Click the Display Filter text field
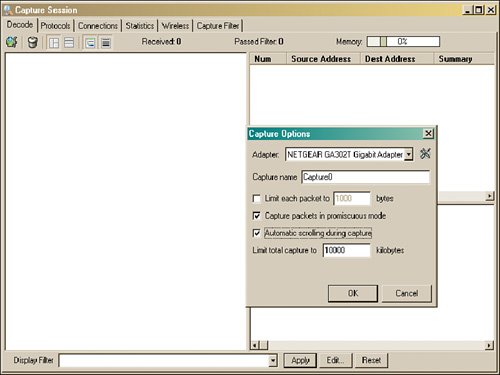The height and width of the screenshot is (375, 500). coord(164,361)
